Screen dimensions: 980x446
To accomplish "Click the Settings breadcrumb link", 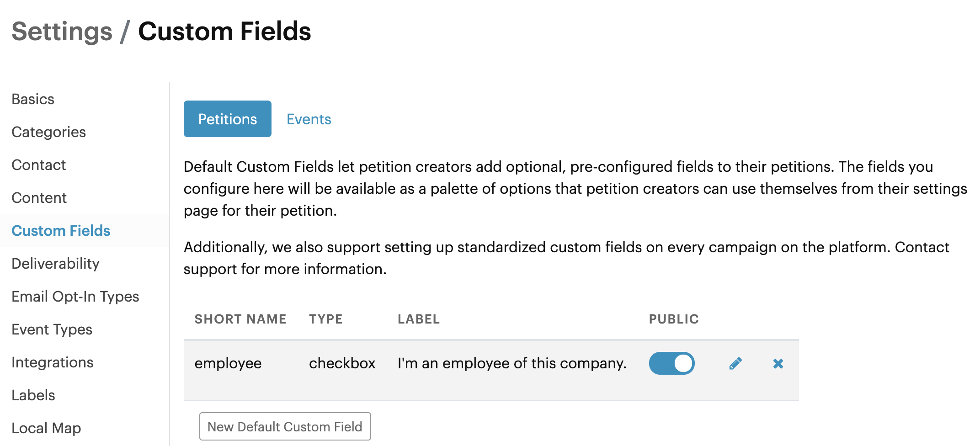I will click(62, 32).
